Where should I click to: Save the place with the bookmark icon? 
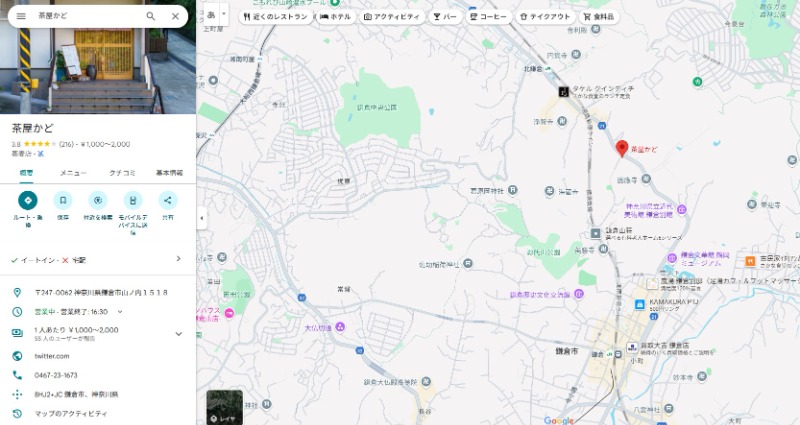pyautogui.click(x=63, y=200)
